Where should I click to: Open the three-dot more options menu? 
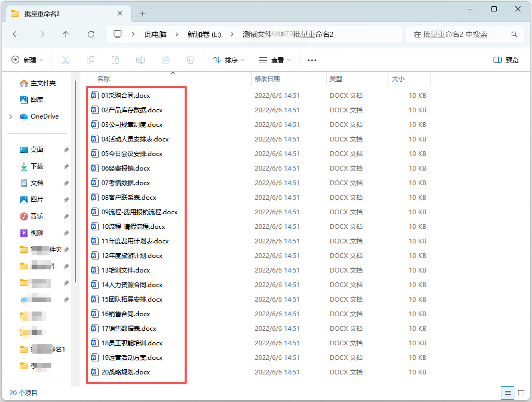[x=312, y=60]
